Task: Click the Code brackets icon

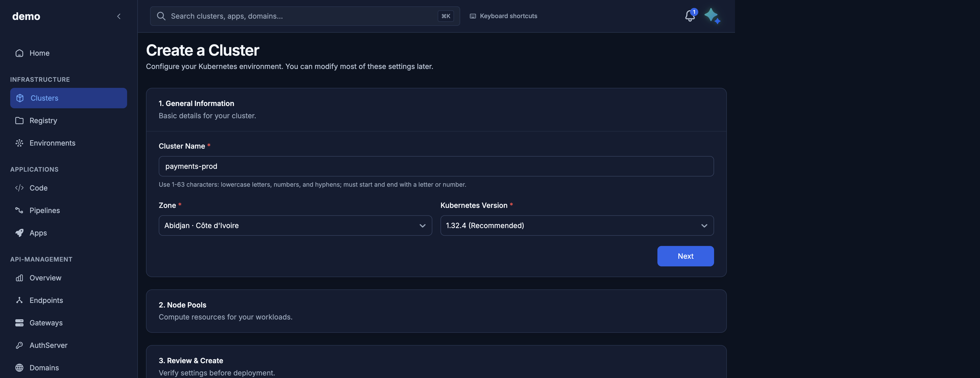Action: 19,188
